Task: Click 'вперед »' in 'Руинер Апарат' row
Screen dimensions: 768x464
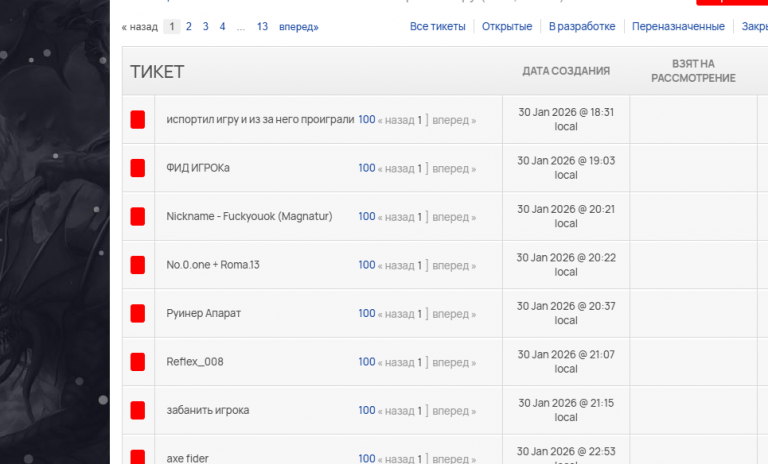Action: click(454, 314)
